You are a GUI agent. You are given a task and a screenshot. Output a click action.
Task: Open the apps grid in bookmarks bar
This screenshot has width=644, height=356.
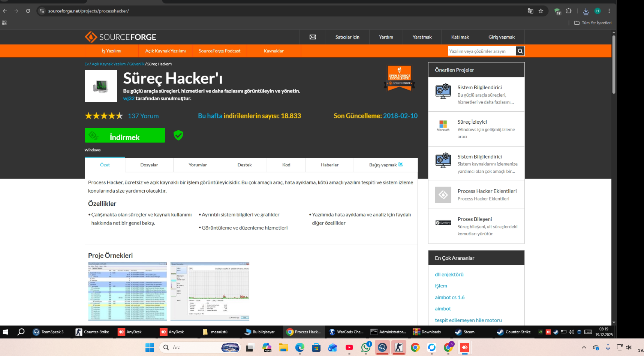pyautogui.click(x=4, y=23)
